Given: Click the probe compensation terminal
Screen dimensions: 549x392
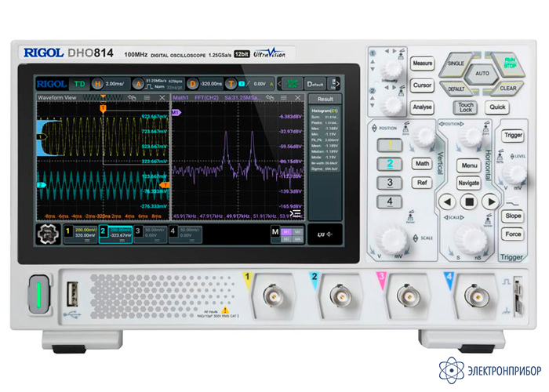Looking at the screenshot, I should pos(517,296).
